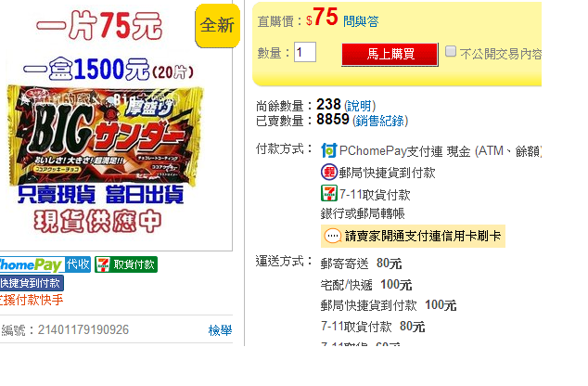Open the 問與答 Q&A link
Viewport: 588px width, 386px height.
coord(361,21)
